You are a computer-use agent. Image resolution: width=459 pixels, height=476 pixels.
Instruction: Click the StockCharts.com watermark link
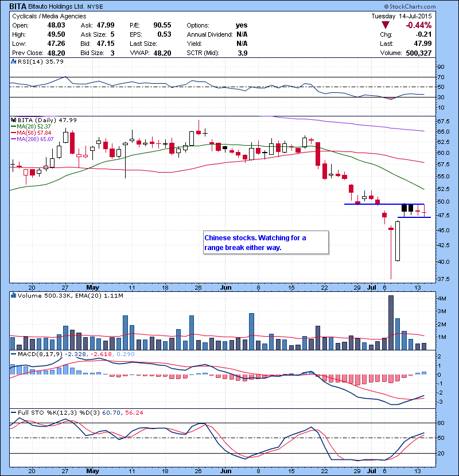410,6
